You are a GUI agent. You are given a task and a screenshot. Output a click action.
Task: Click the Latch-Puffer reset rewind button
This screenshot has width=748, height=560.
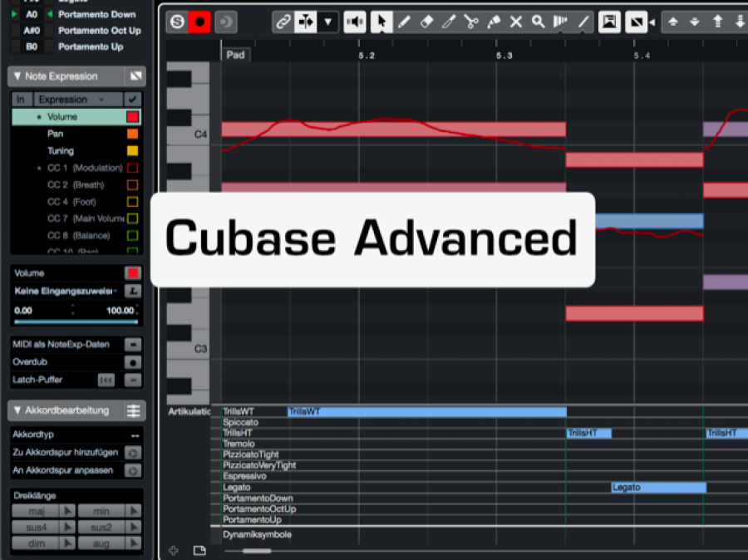(106, 381)
